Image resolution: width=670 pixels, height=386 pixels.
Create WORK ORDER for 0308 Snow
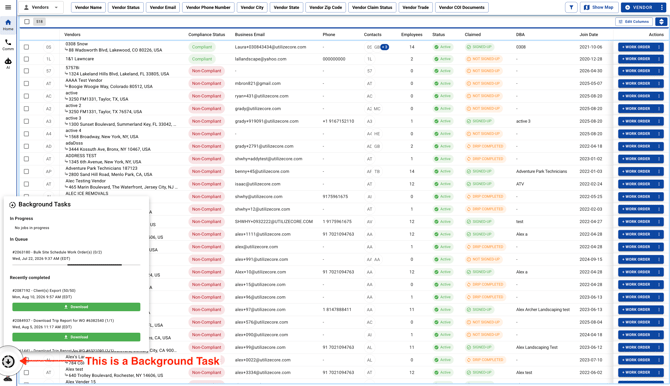point(636,47)
